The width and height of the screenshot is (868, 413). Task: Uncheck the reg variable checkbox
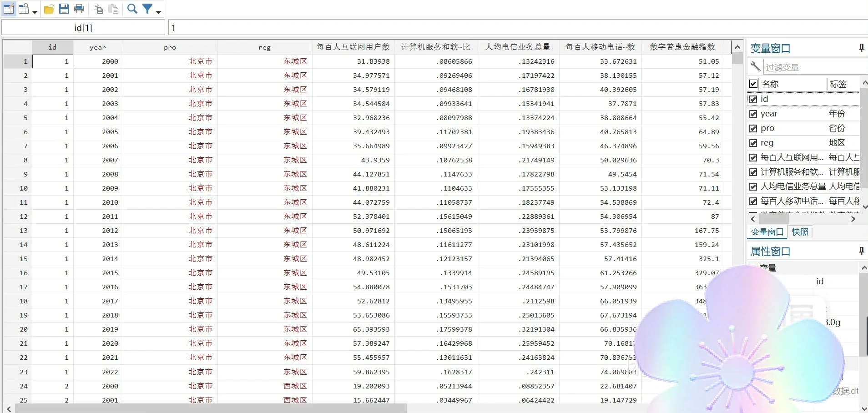coord(753,143)
